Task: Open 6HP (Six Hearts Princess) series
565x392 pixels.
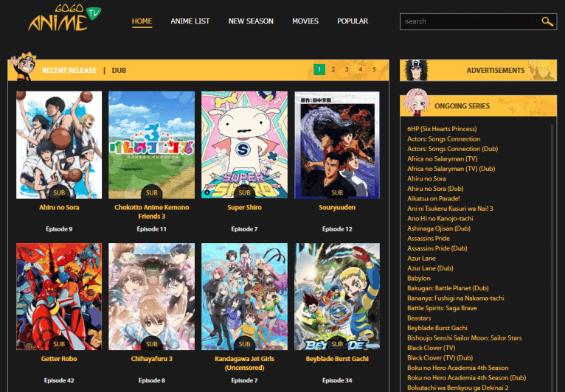Action: coord(442,129)
